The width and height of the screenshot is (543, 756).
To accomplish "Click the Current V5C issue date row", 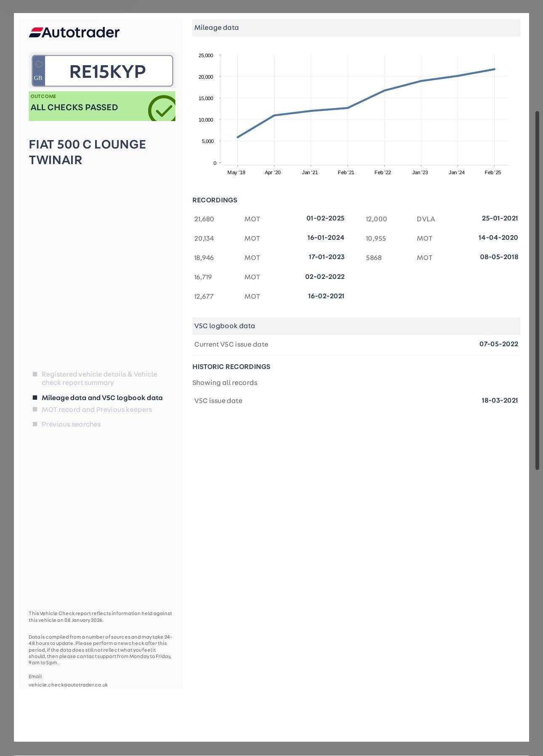I will [x=356, y=344].
